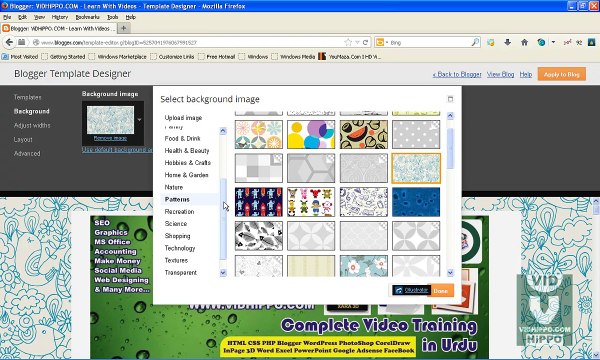Open the Tools menu

(112, 17)
